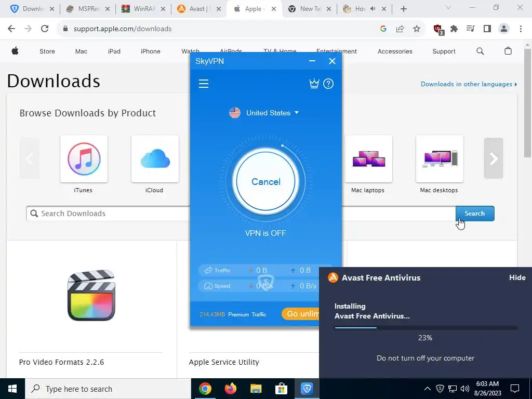Show hidden system tray icons
Screen dimensions: 532x399
click(428, 389)
